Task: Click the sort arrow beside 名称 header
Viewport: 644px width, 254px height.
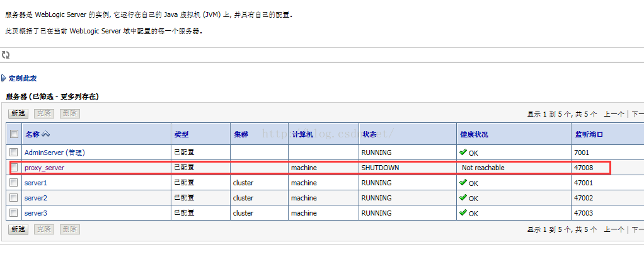Action: pyautogui.click(x=45, y=134)
